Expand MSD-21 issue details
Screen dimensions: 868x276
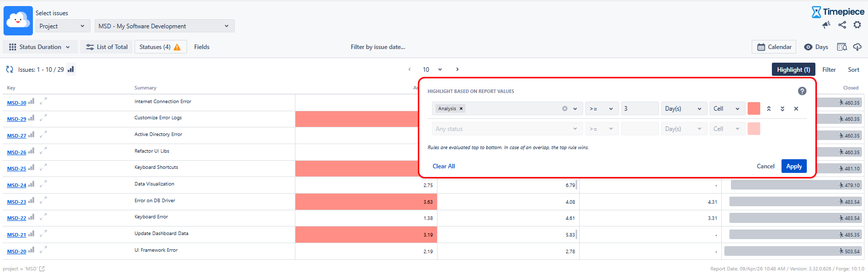point(44,234)
